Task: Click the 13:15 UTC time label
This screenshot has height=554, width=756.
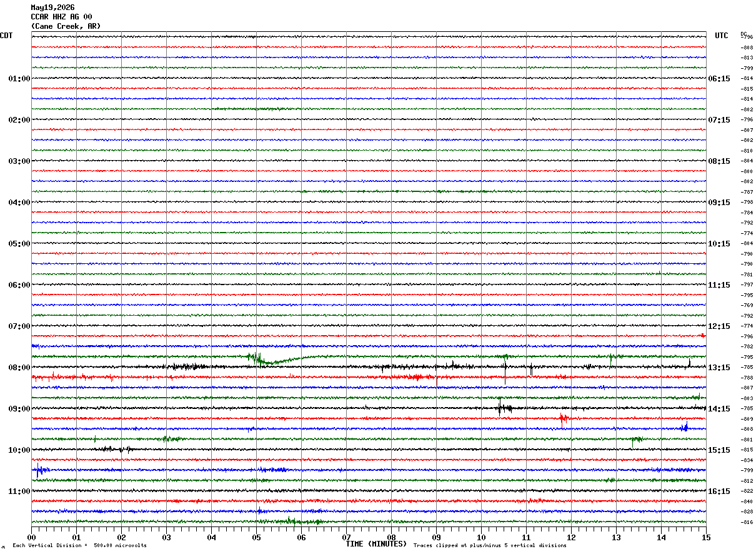Action: click(719, 368)
